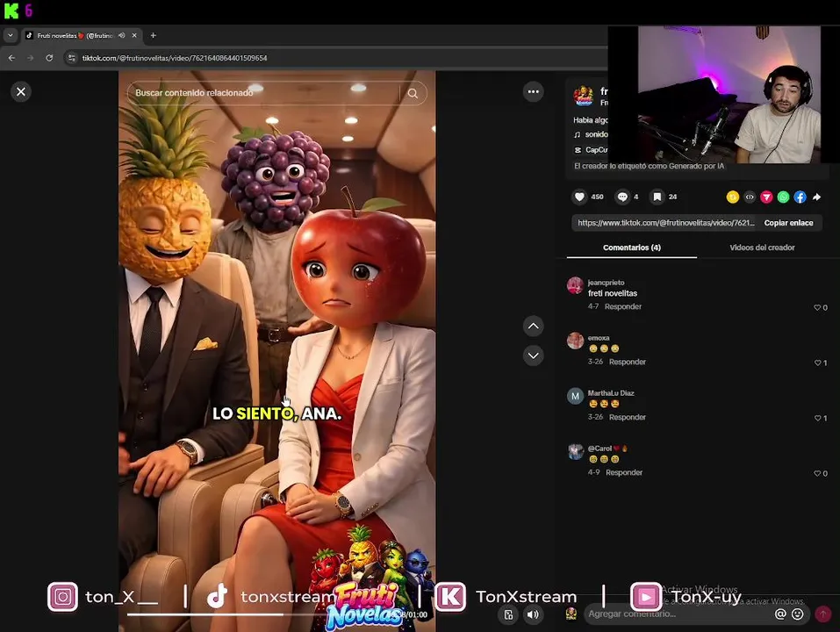840x632 pixels.
Task: Post comment with red arrow button
Action: pos(822,614)
